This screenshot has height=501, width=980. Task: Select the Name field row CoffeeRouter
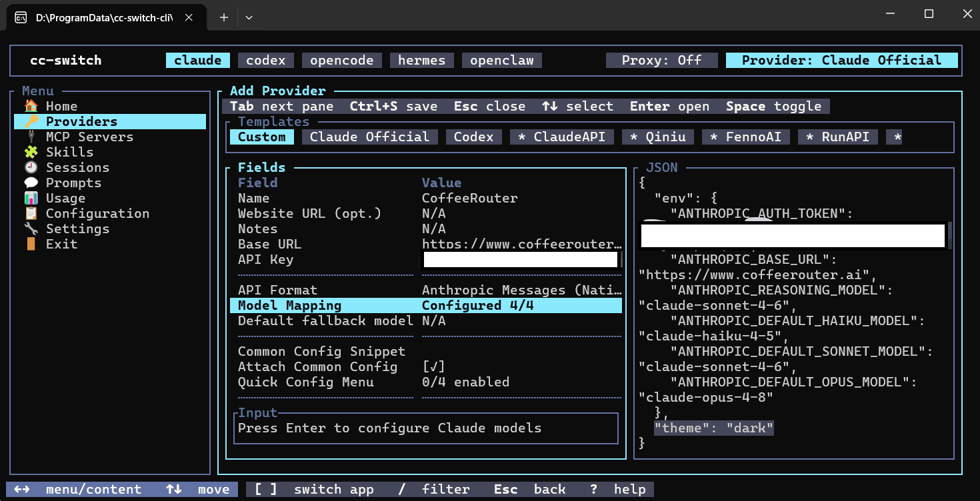coord(426,198)
